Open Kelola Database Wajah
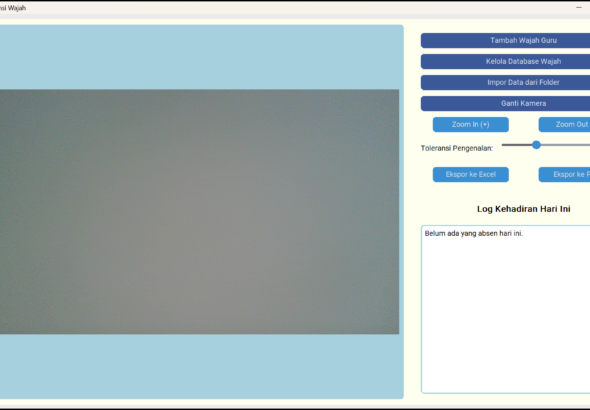590x410 pixels. [505, 62]
